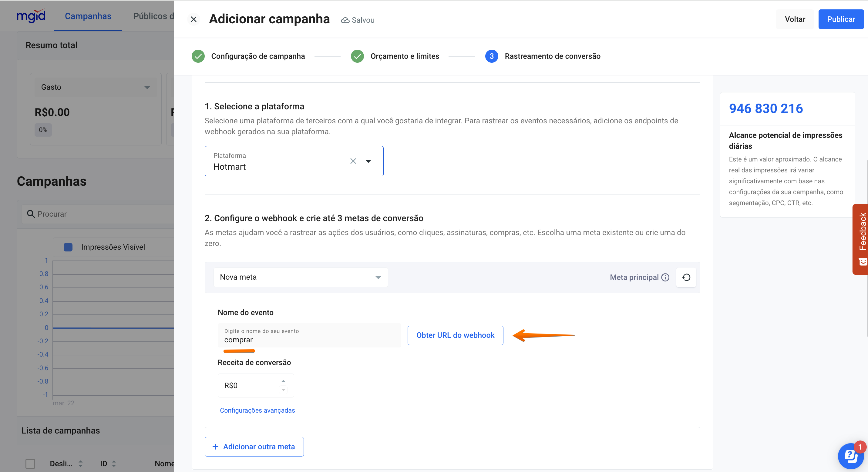Increase Receita de conversão with up arrow
This screenshot has height=472, width=868.
pos(283,381)
